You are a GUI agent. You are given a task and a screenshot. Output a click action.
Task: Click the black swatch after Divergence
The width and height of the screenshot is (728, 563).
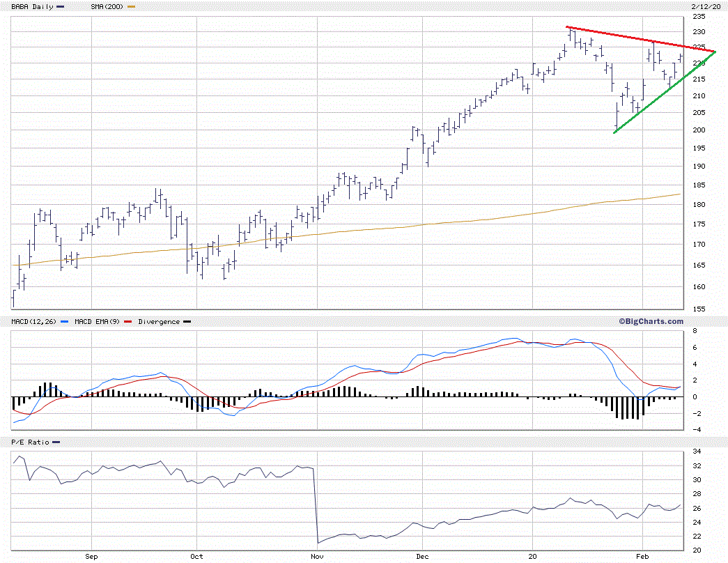(187, 321)
